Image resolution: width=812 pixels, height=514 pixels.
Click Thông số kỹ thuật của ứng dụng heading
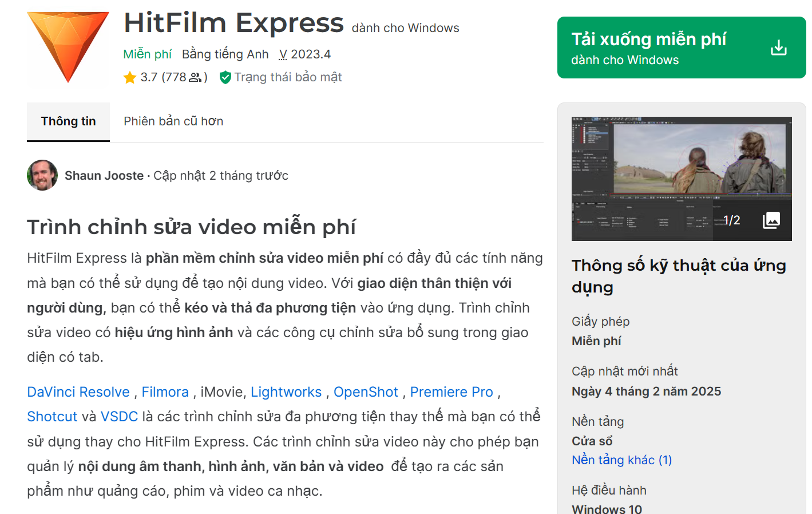tap(679, 276)
